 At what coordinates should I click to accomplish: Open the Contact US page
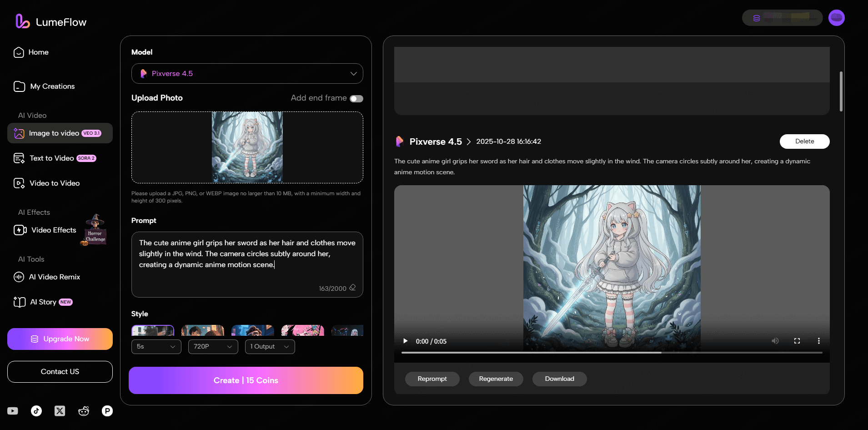(x=60, y=371)
